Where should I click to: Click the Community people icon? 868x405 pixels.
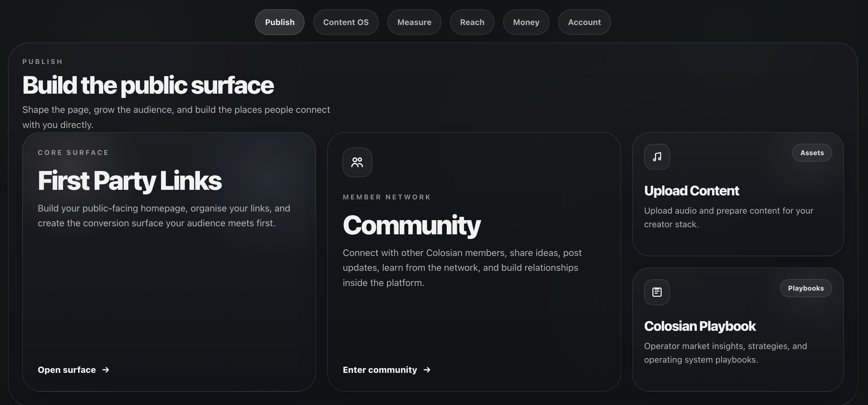pos(357,162)
